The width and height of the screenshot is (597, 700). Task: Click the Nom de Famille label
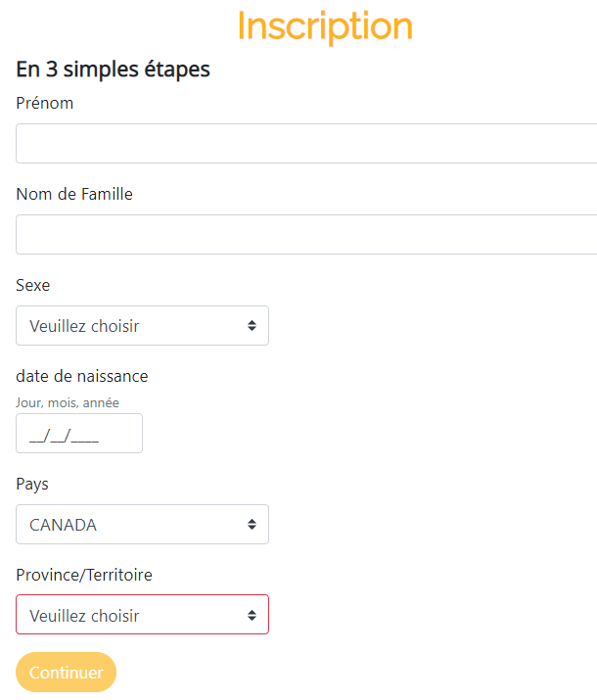point(74,194)
